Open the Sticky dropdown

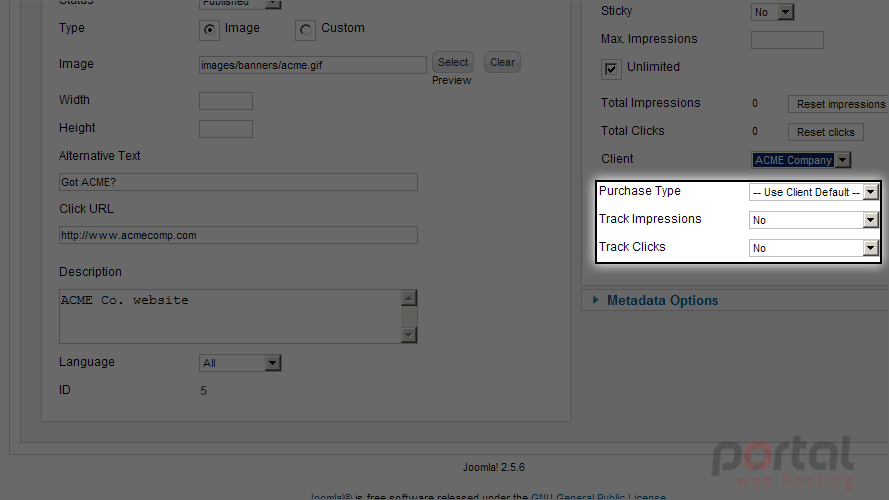point(772,12)
